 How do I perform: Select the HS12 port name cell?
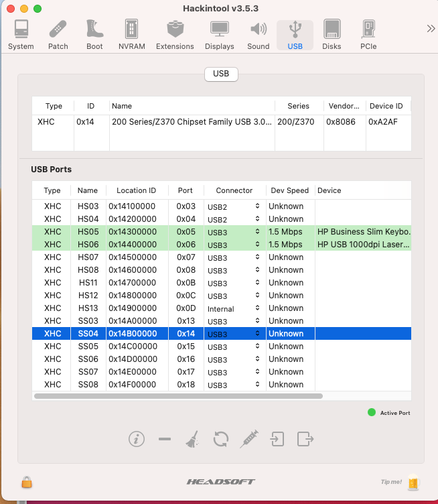[88, 296]
